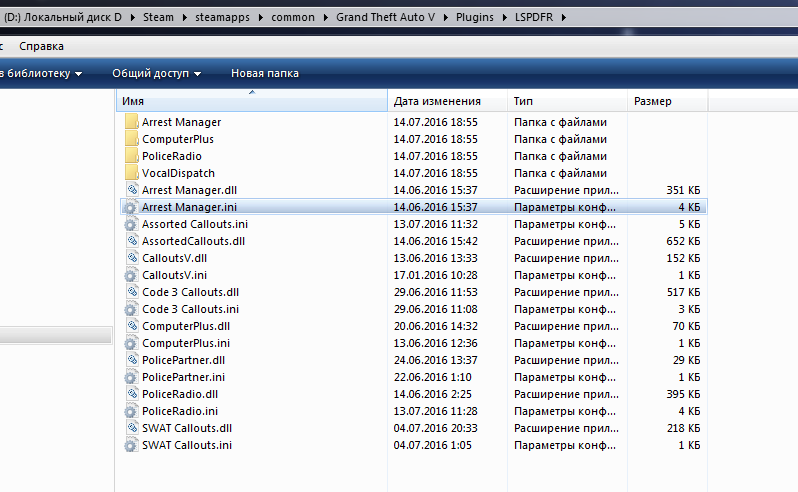This screenshot has height=492, width=798.
Task: Select file name ComputerPlus.ini
Action: pyautogui.click(x=186, y=343)
